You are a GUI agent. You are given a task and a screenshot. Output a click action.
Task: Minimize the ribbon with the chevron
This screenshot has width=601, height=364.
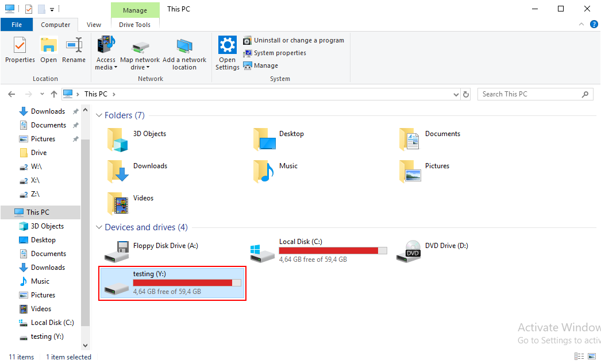pyautogui.click(x=582, y=25)
